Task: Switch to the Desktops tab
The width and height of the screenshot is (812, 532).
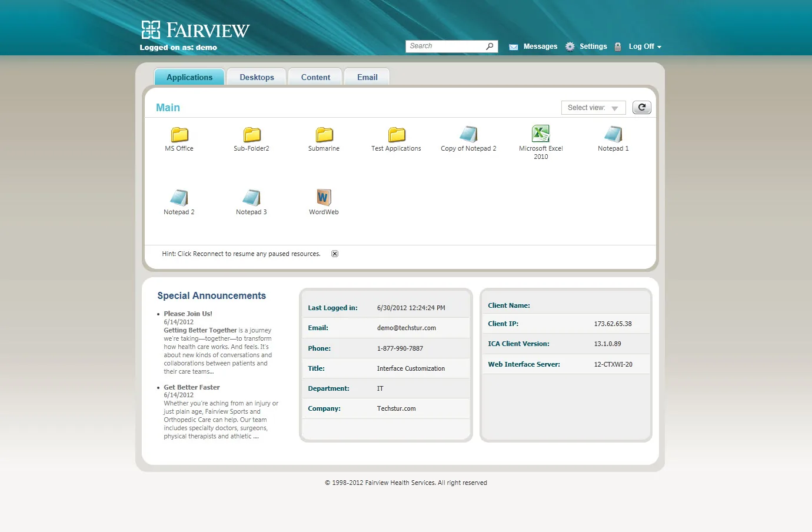Action: (x=257, y=77)
